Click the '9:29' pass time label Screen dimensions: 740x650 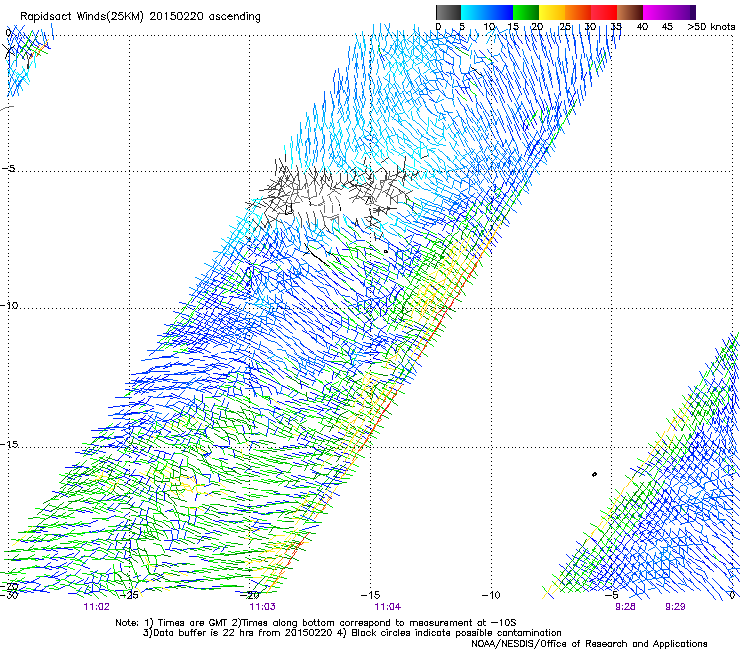(x=675, y=607)
